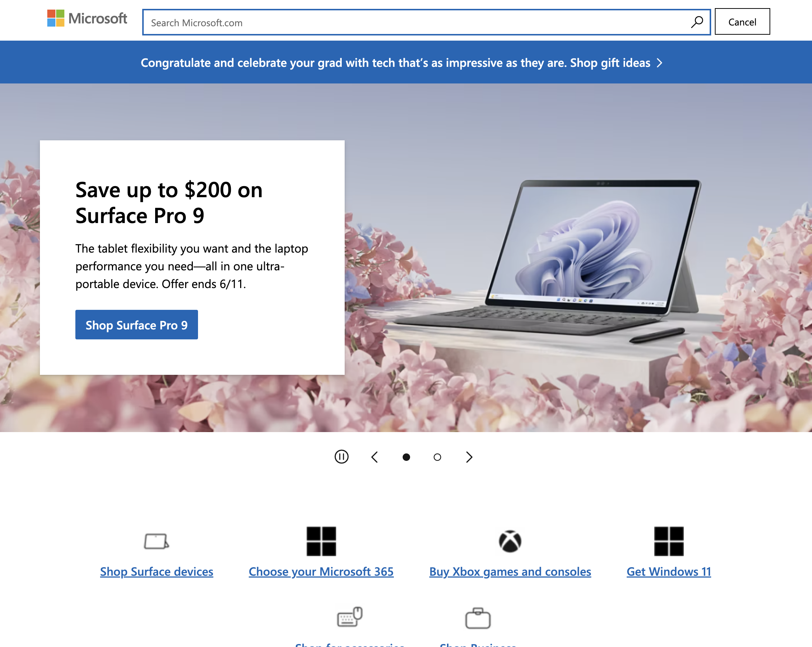Advance to the next carousel slide

click(x=469, y=457)
